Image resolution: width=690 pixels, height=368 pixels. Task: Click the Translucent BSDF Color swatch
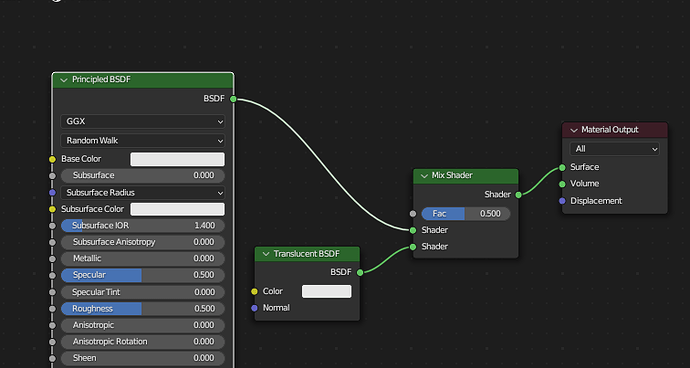[x=327, y=291]
